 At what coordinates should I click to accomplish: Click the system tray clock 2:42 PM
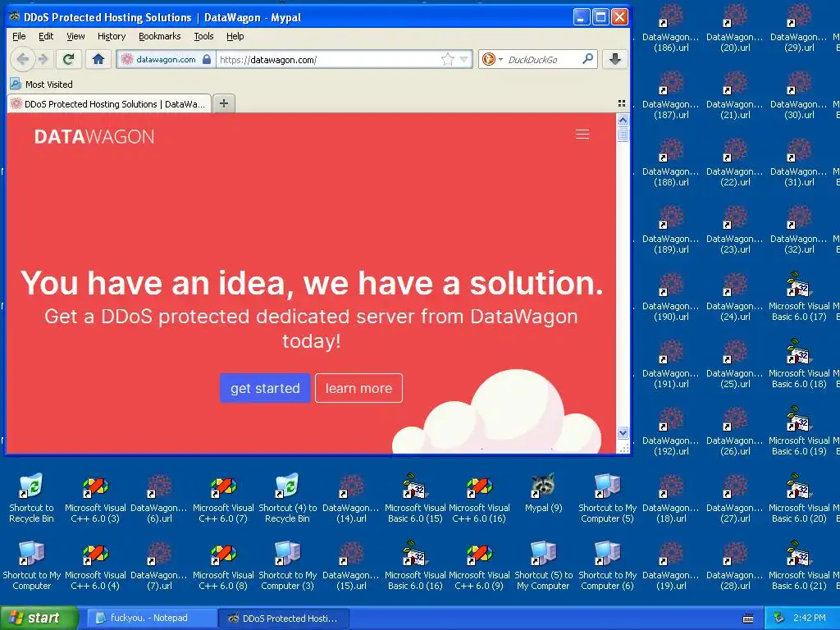[x=810, y=618]
